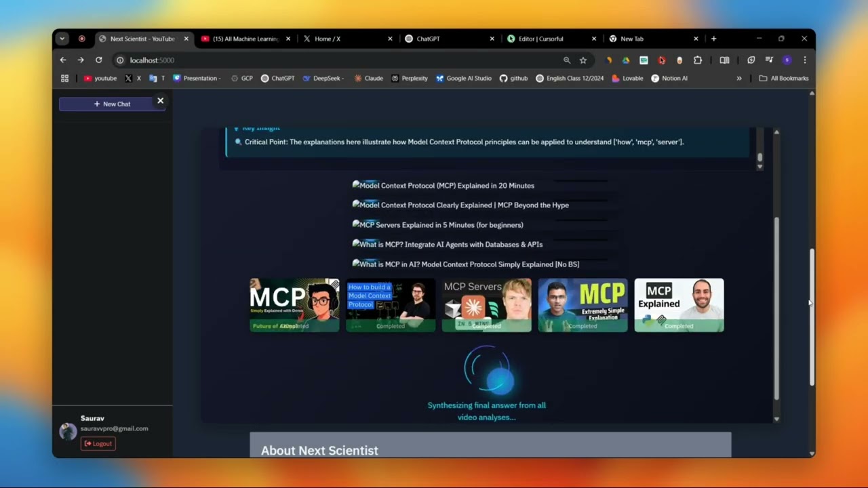Screen dimensions: 868x488
Task: Open the Notion AI bookmark
Action: point(669,79)
